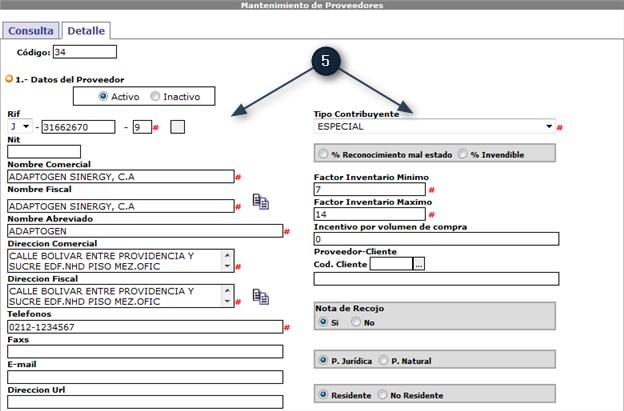Click the Factor Inventario Minimo field
This screenshot has height=411, width=624.
370,189
